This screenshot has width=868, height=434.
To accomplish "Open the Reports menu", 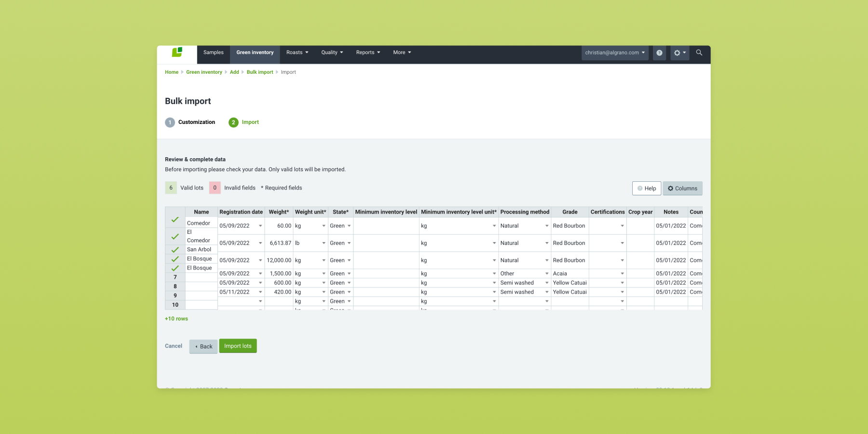I will (x=368, y=53).
